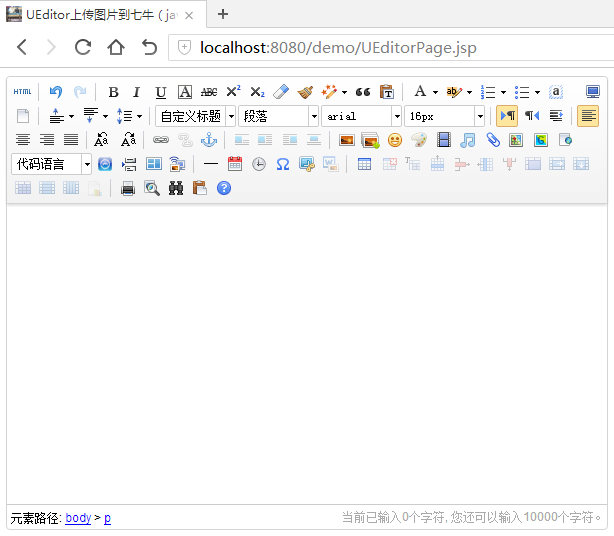Set left-to-right text direction
The height and width of the screenshot is (536, 614).
point(507,116)
